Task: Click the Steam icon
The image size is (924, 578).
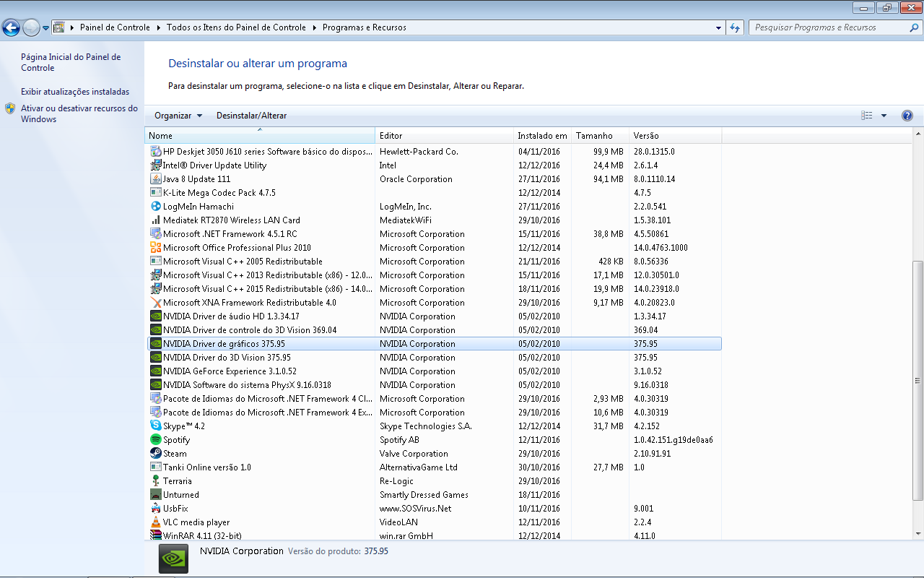Action: [156, 454]
